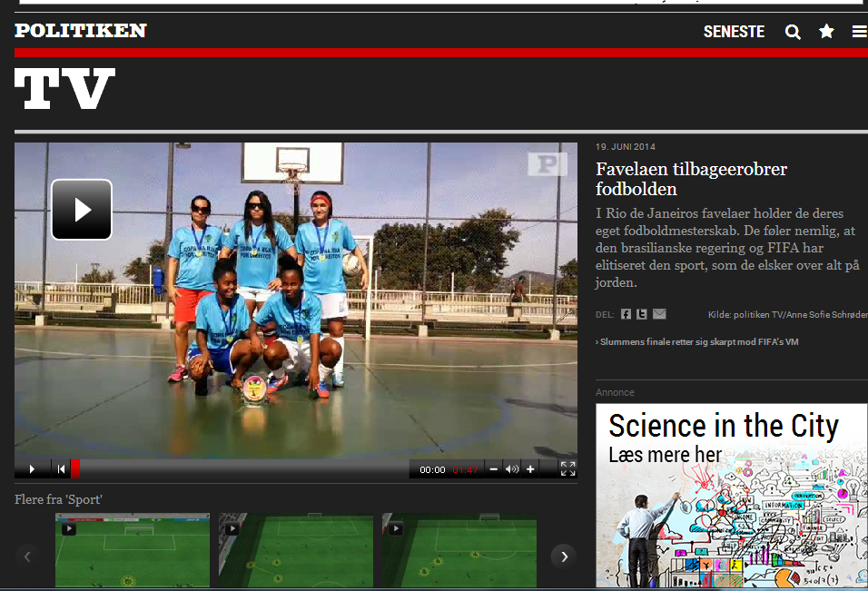Open the search magnifier icon in header
Screen dimensions: 868x591
[793, 32]
